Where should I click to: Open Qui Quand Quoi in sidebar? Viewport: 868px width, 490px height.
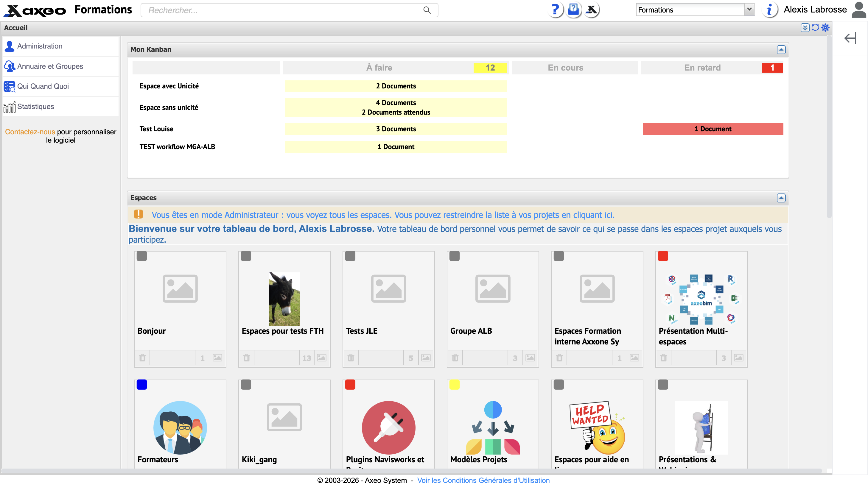click(61, 86)
